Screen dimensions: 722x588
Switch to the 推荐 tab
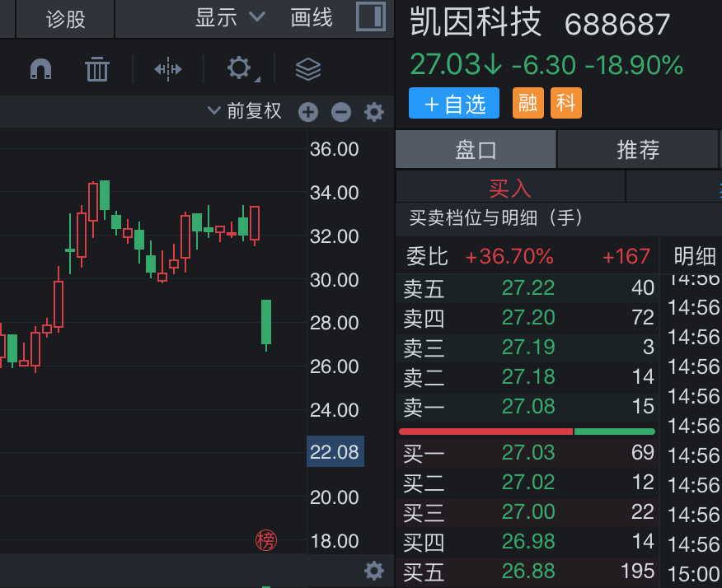click(x=638, y=150)
